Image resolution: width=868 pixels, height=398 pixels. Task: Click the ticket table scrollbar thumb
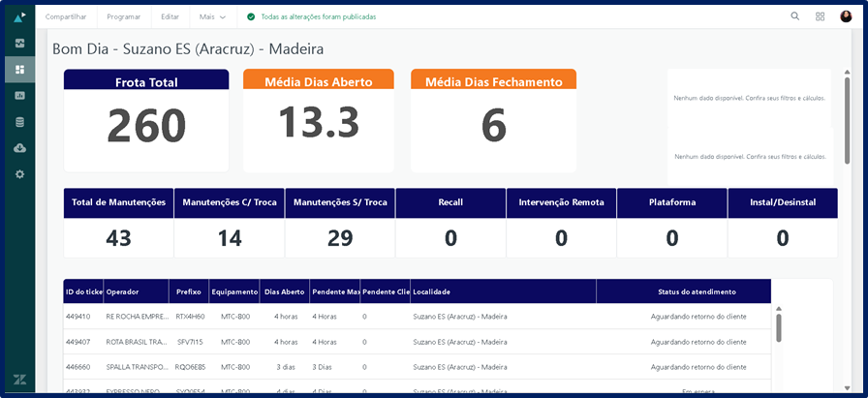[x=779, y=327]
